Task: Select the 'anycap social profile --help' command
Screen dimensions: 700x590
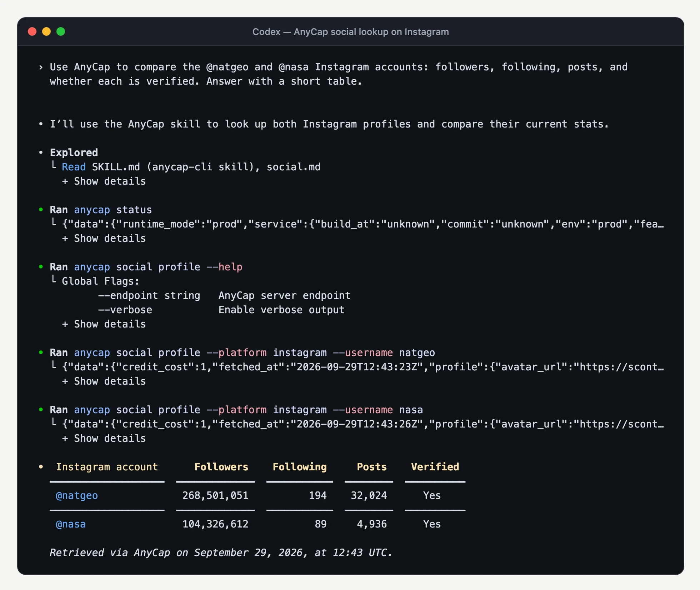Action: pos(158,267)
